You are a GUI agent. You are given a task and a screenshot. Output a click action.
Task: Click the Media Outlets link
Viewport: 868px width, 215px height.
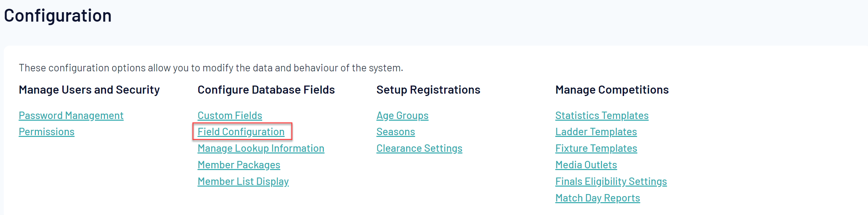tap(586, 165)
